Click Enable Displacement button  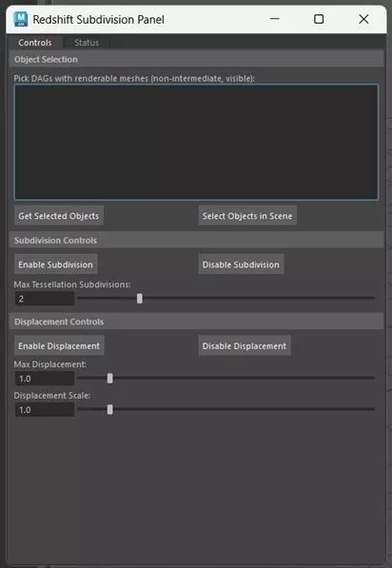coord(59,345)
